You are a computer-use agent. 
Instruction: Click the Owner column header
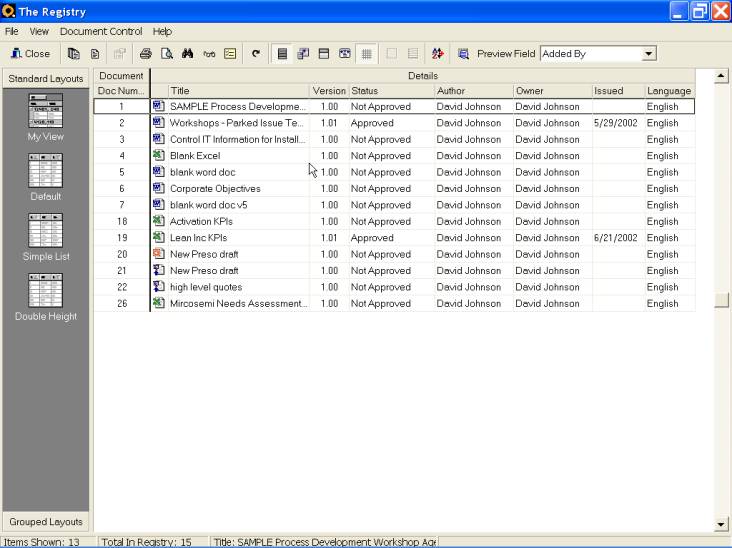(553, 91)
